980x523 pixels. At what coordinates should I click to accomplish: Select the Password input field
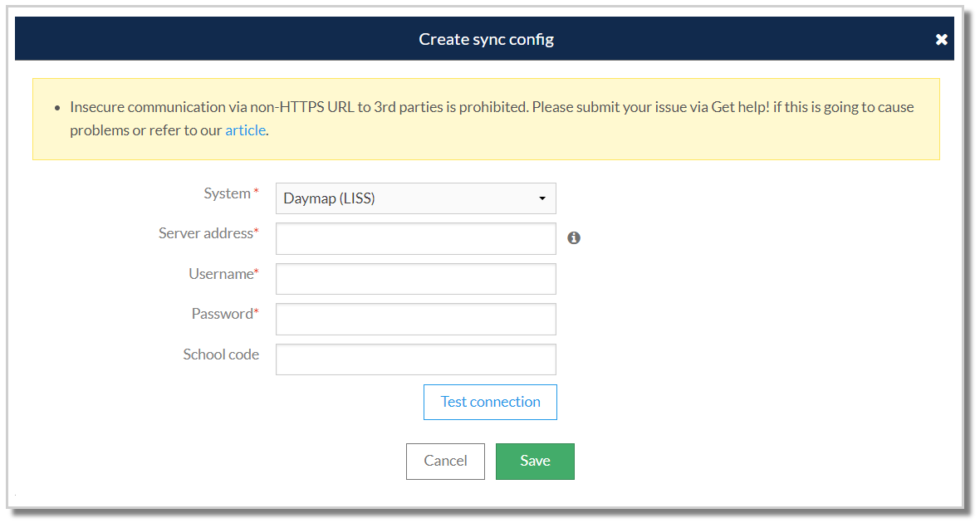coord(415,319)
